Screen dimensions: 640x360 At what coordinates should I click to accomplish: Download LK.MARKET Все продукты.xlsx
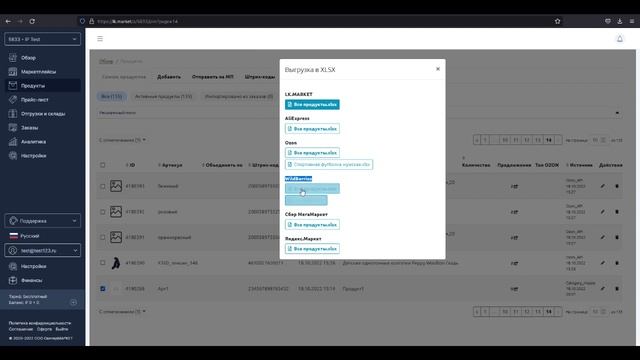click(x=312, y=104)
